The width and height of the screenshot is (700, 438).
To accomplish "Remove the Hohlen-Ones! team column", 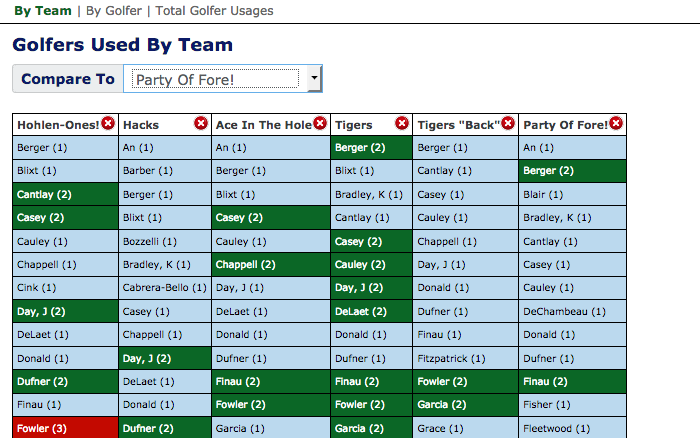I will (108, 124).
